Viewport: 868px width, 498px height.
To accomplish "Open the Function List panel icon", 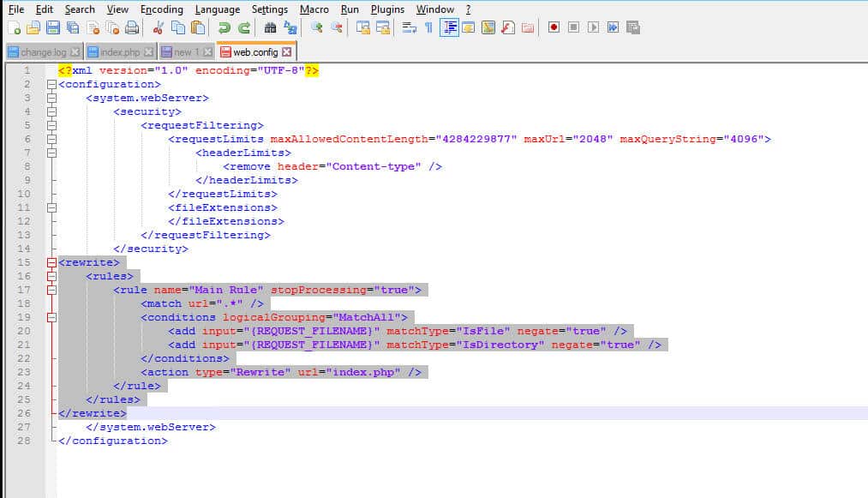I will click(x=507, y=27).
